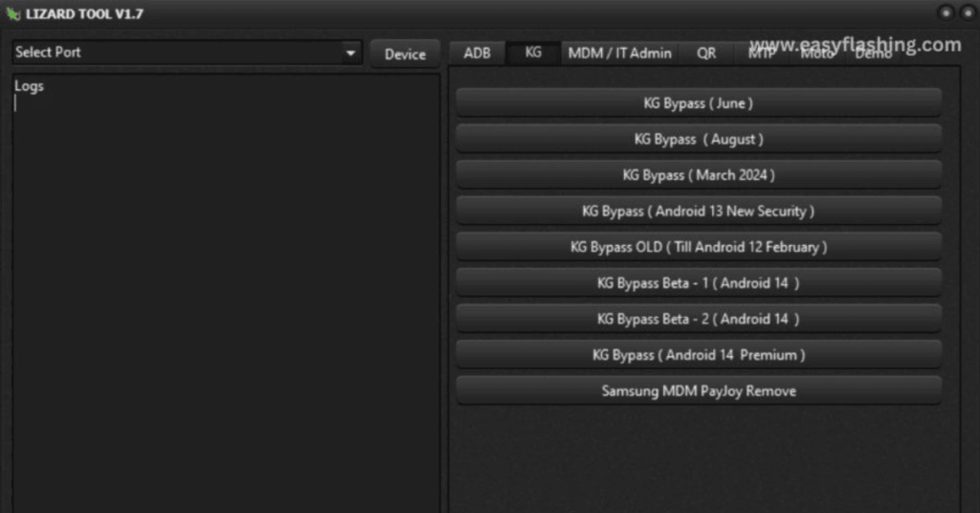Run KG Bypass ( August )

698,139
